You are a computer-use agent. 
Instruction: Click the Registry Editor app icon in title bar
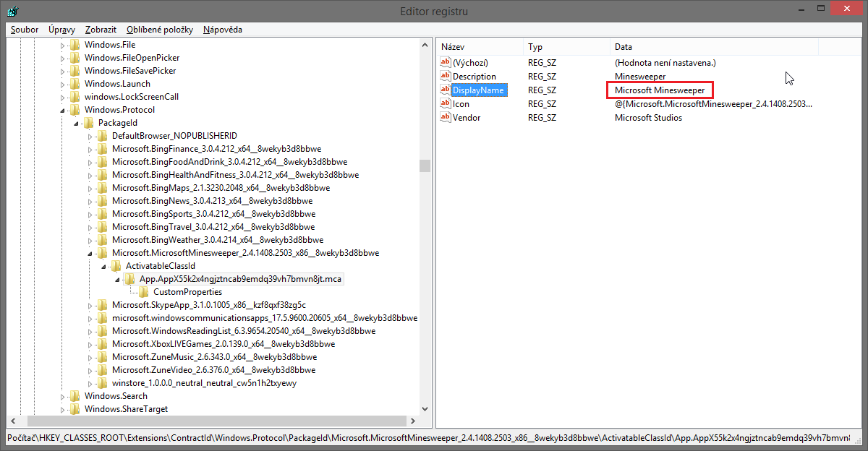point(12,11)
